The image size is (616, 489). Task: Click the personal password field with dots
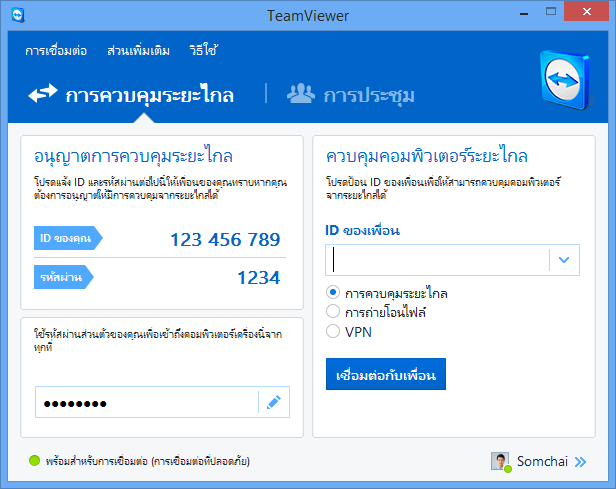click(147, 402)
